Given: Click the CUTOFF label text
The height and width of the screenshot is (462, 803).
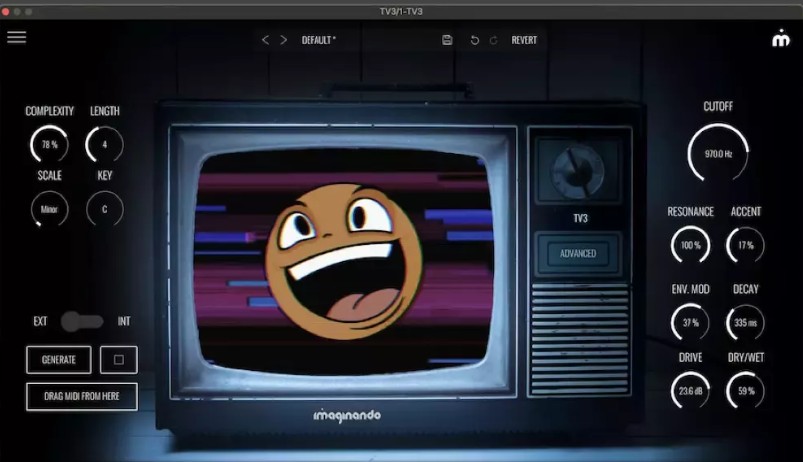Looking at the screenshot, I should point(718,107).
